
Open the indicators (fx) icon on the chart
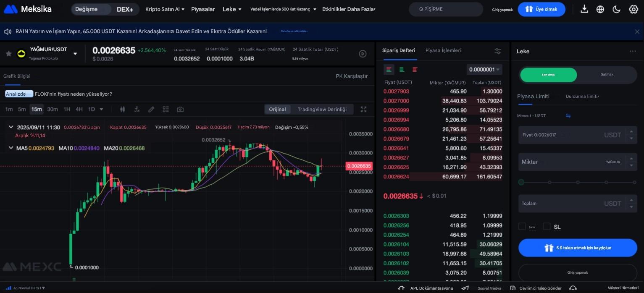coord(137,109)
